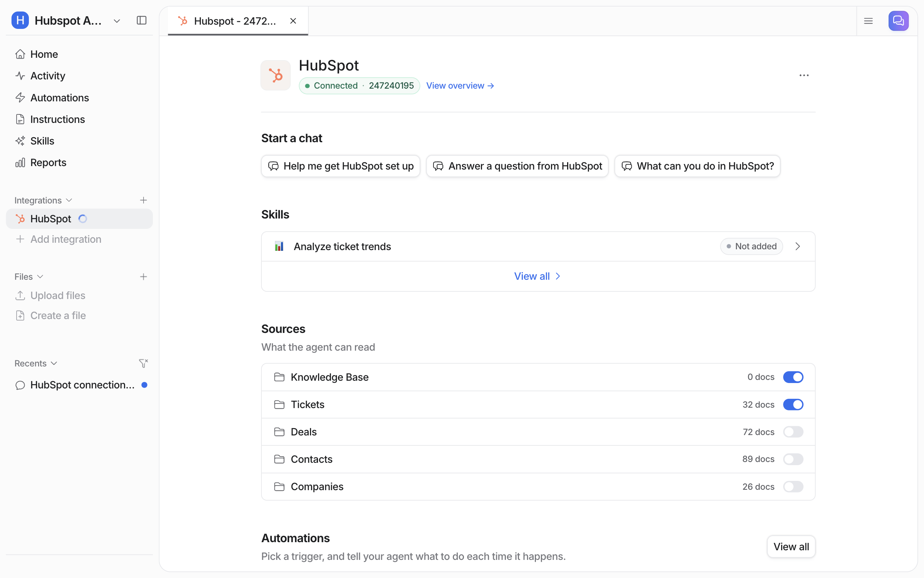Open the HubSpot connection recent chat

79,385
